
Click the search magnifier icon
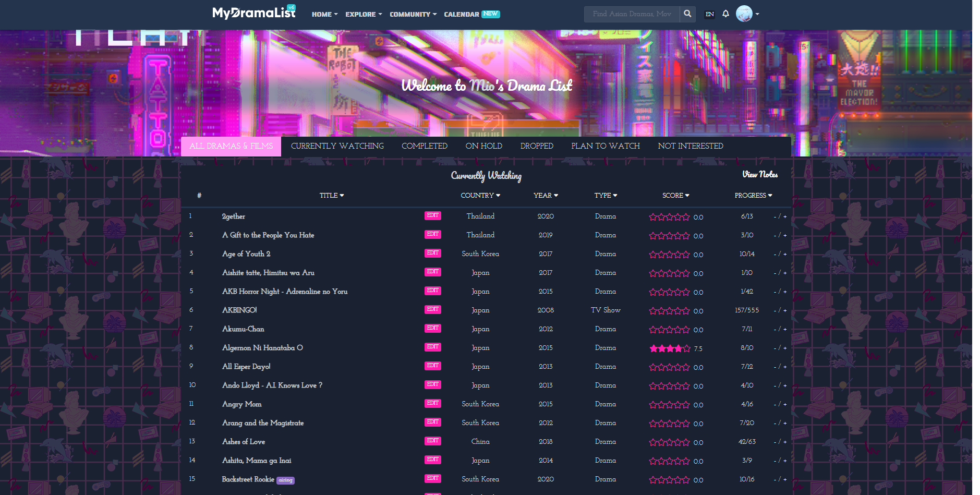pos(687,14)
